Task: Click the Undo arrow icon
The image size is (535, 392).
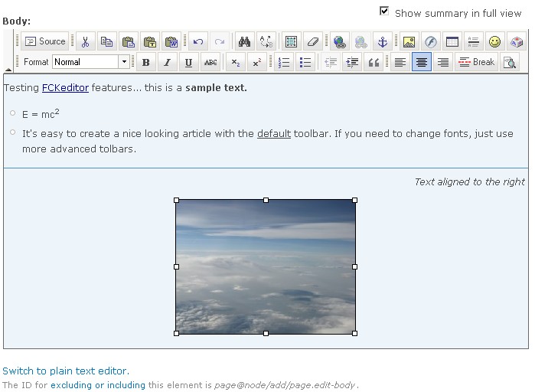Action: (198, 41)
